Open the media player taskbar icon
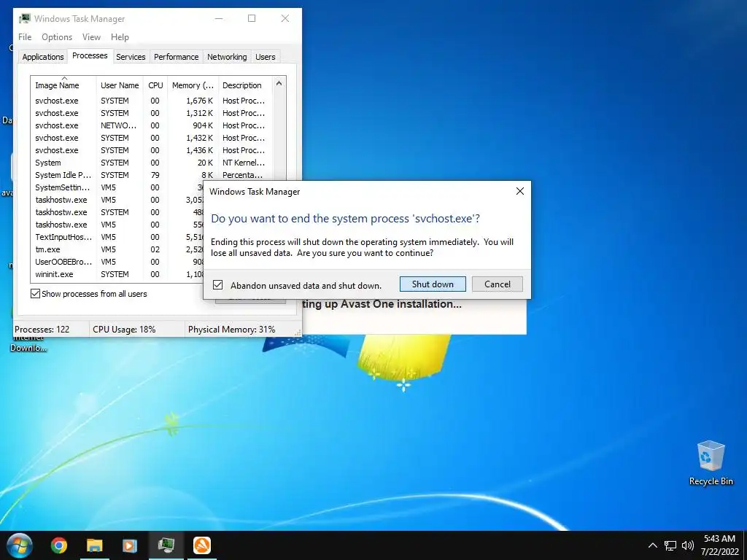747x560 pixels. (130, 545)
